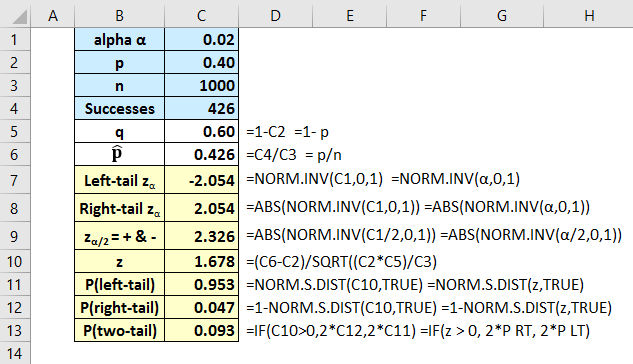Select column H header

tap(589, 15)
